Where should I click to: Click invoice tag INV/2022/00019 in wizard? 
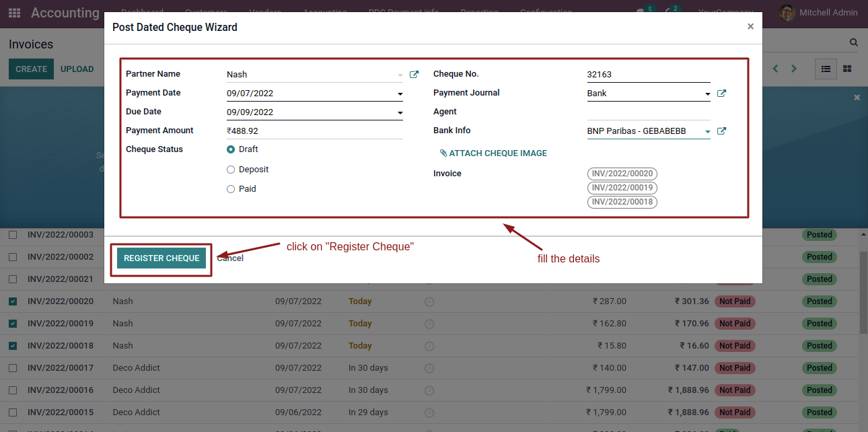point(622,188)
